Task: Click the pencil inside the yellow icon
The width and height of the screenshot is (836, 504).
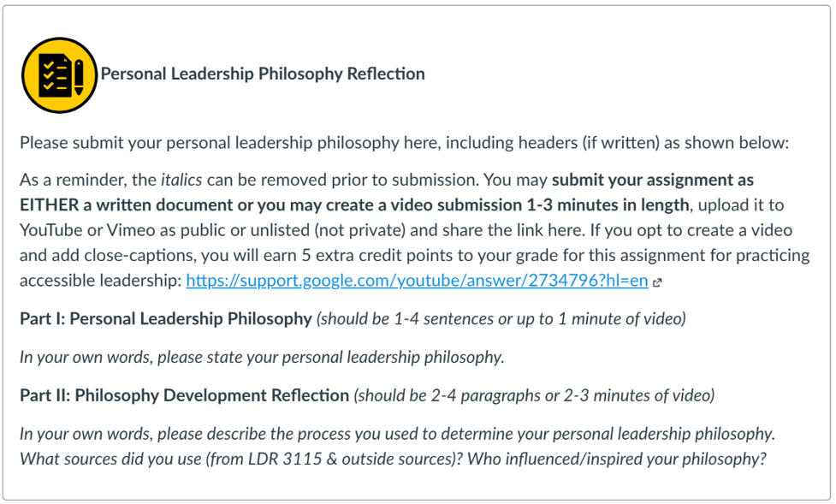Action: [x=79, y=77]
